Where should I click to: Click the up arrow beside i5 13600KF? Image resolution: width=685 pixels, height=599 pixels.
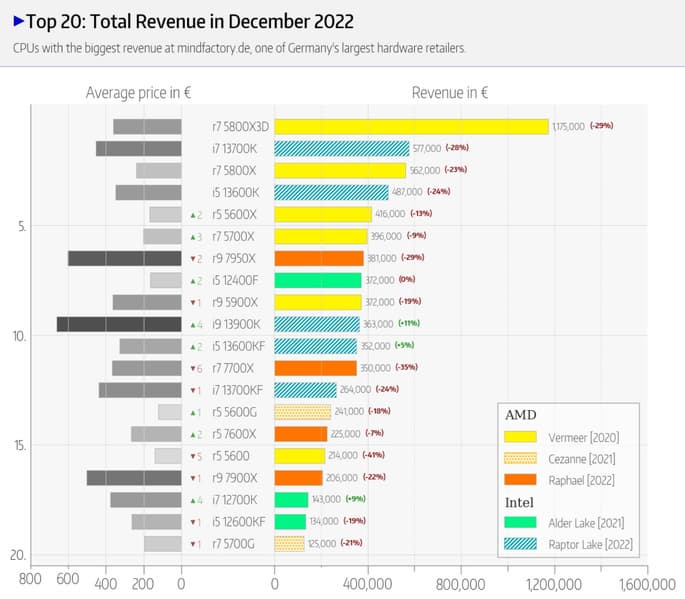193,347
